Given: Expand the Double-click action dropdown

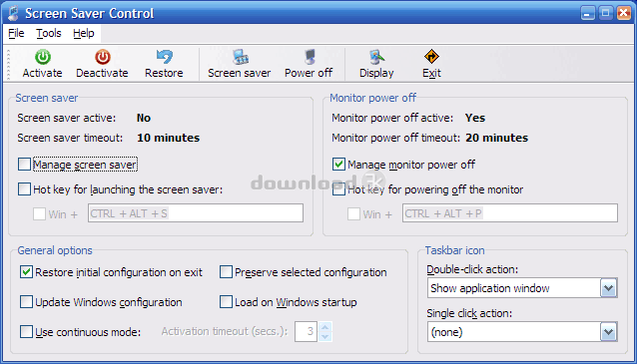Looking at the screenshot, I should click(608, 288).
